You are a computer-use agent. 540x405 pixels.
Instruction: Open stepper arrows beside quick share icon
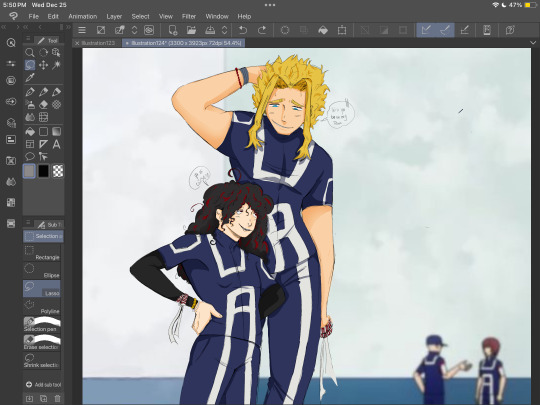134,30
